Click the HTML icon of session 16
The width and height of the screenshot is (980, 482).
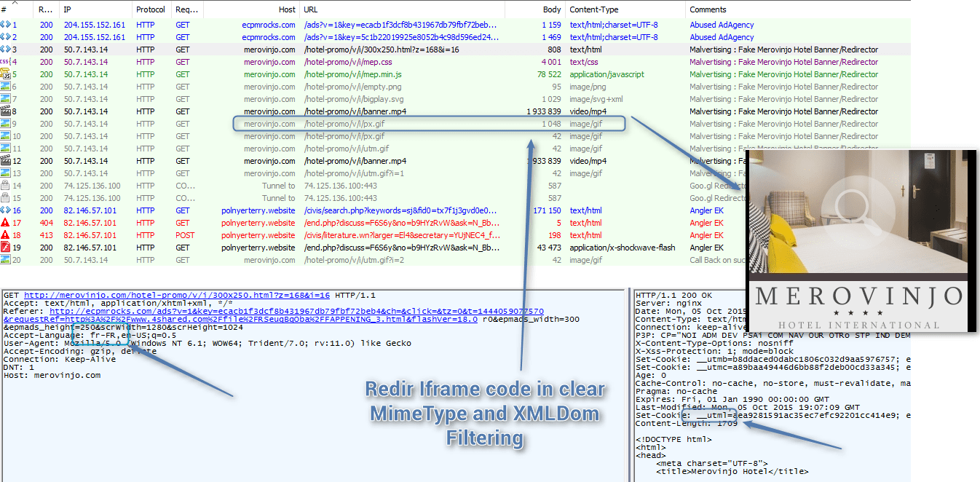click(5, 210)
